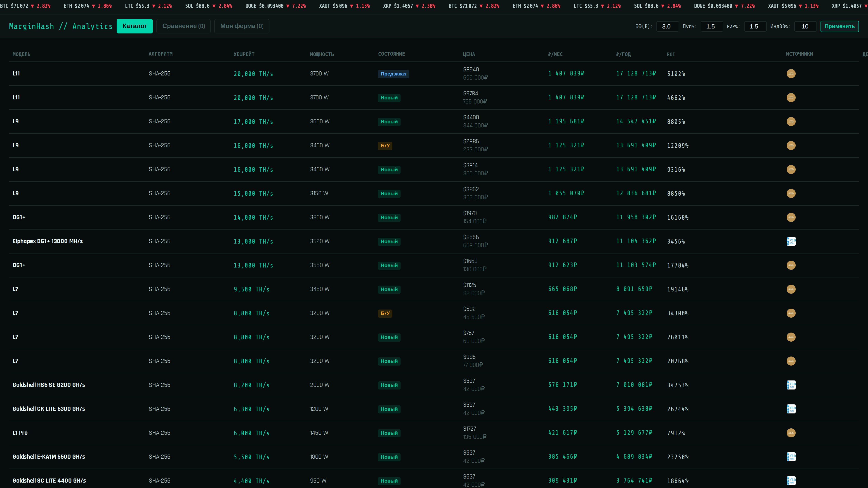
Task: Click the source icon for Goldshell E-KA1M
Action: (791, 457)
